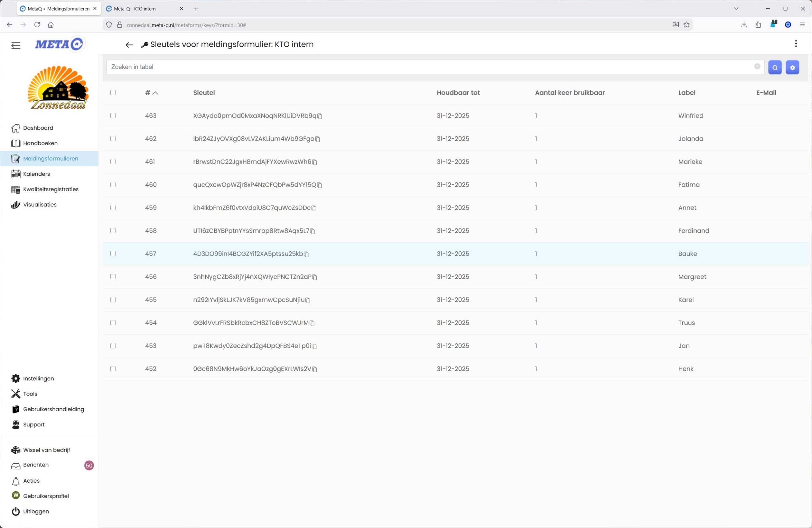Click Uitloggen to sign out
The image size is (812, 528).
(36, 511)
